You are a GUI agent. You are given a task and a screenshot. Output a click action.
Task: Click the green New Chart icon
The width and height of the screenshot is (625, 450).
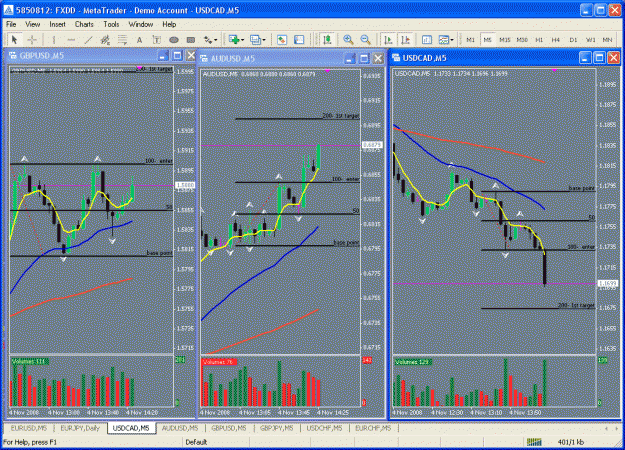(x=234, y=39)
